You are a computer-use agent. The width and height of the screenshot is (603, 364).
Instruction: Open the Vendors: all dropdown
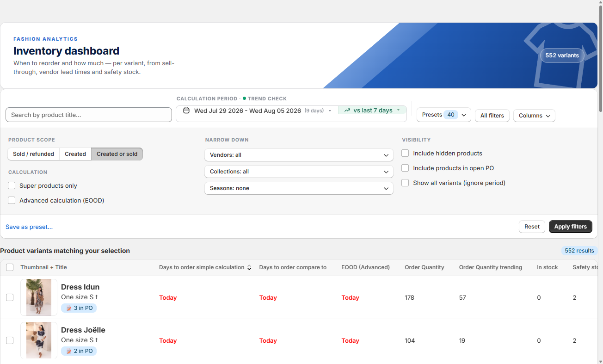coord(299,155)
